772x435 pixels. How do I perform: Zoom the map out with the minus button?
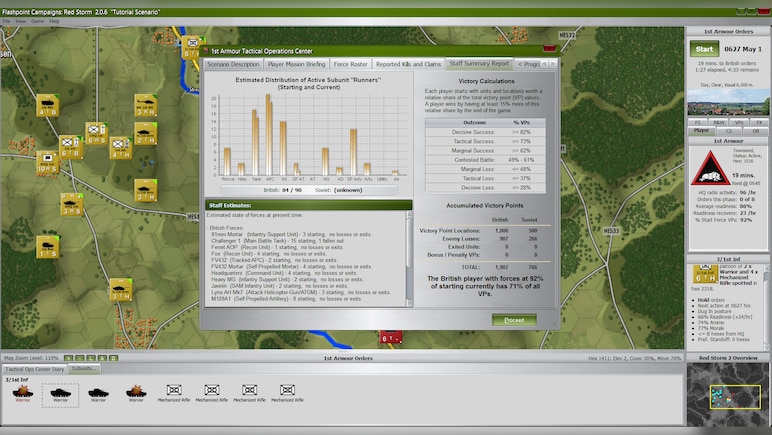click(80, 358)
